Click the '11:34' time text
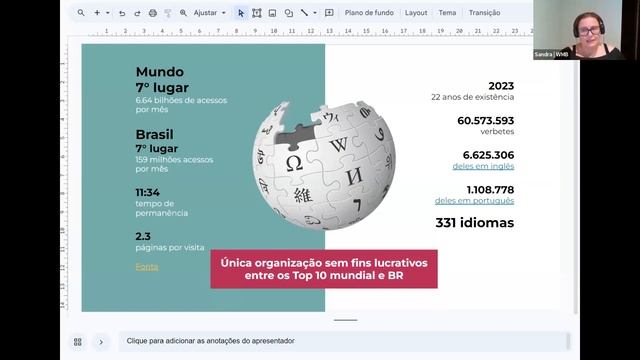 click(x=148, y=192)
